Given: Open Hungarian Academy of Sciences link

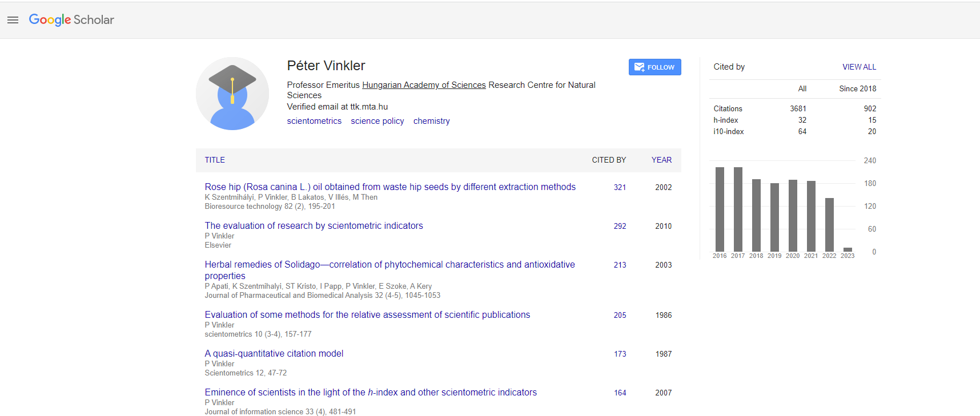Looking at the screenshot, I should 424,85.
